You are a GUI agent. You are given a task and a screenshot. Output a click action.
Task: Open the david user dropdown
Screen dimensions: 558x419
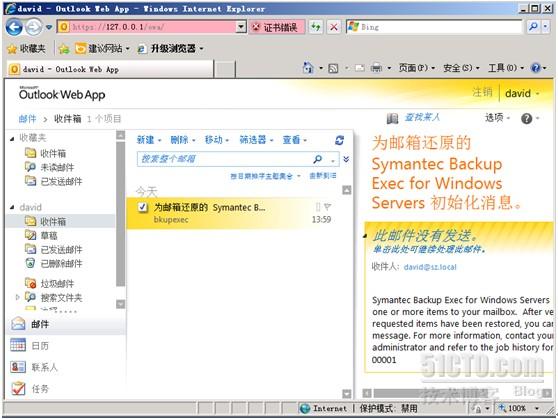click(x=522, y=94)
